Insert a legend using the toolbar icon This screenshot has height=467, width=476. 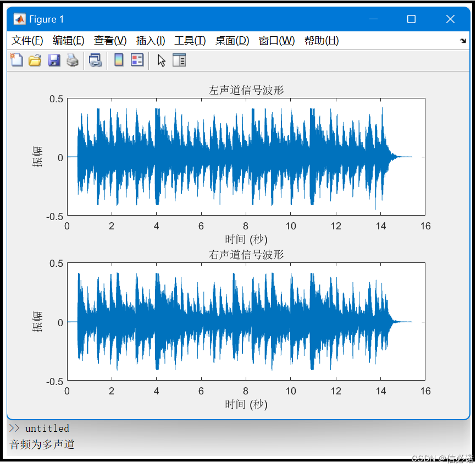(137, 60)
